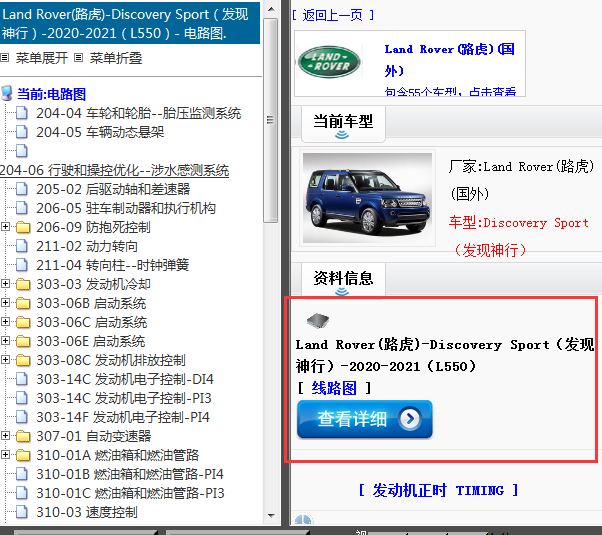Click document icon beside 310-03 速度控制
This screenshot has height=535, width=602.
click(x=22, y=512)
